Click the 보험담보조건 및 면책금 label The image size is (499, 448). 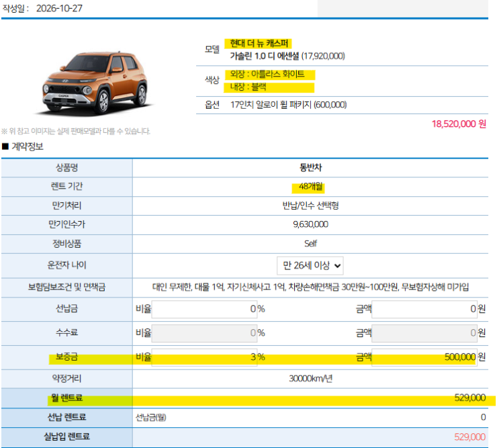(67, 287)
